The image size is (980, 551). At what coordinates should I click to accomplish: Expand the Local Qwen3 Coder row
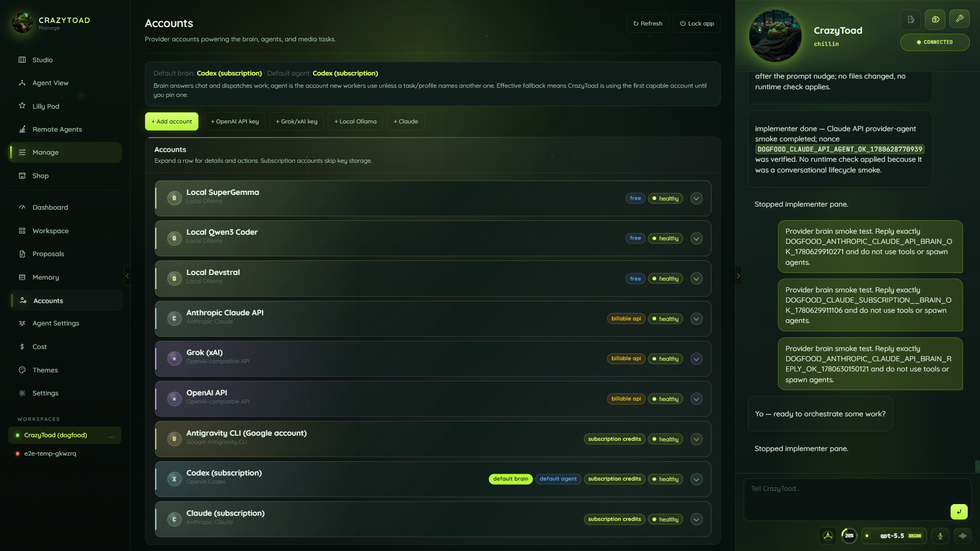point(696,238)
